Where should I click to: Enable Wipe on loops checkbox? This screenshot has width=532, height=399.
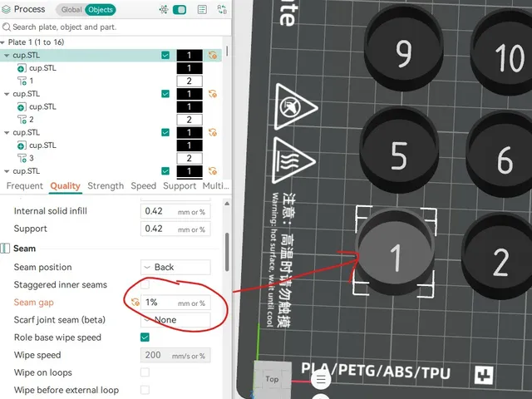point(145,372)
